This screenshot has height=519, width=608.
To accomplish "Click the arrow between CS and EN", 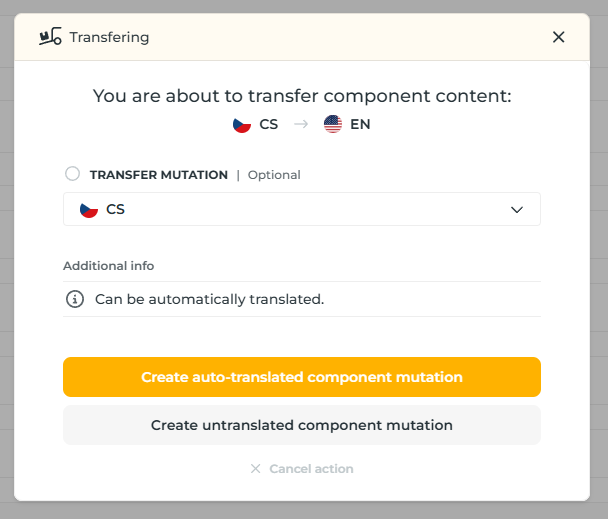I will [300, 125].
